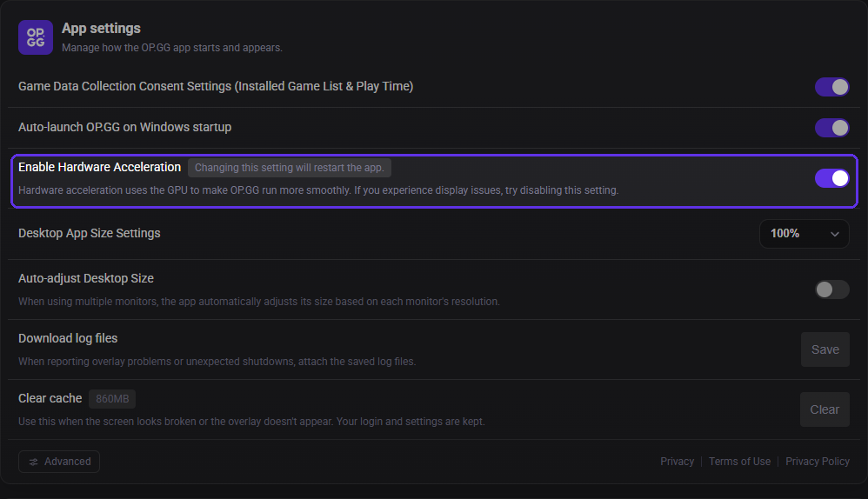The width and height of the screenshot is (868, 499).
Task: Toggle Game Data Collection Consent switch
Action: [831, 87]
